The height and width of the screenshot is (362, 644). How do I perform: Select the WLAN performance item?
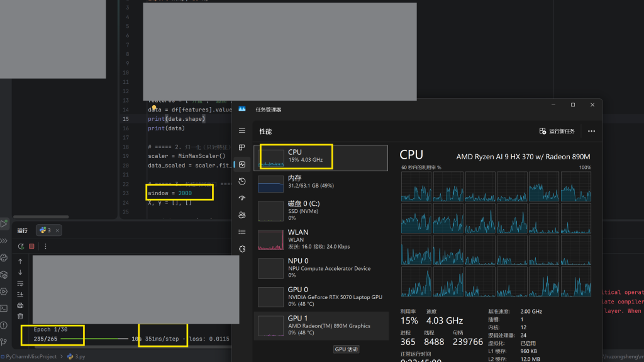321,239
